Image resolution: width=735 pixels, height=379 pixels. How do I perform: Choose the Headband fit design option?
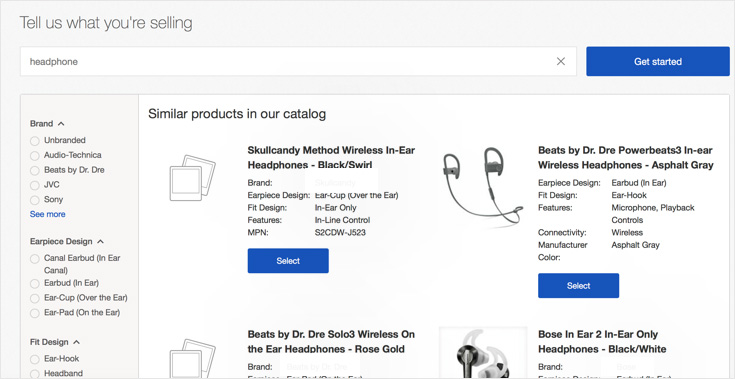coord(34,374)
